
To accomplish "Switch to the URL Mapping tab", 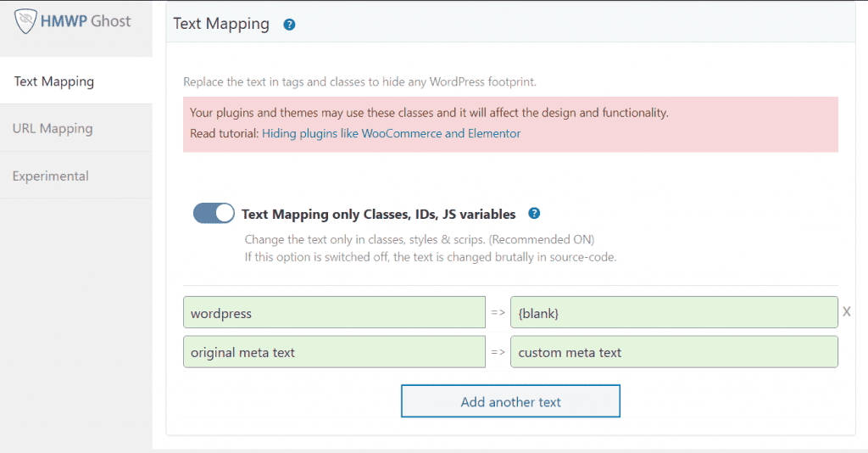I will 53,129.
